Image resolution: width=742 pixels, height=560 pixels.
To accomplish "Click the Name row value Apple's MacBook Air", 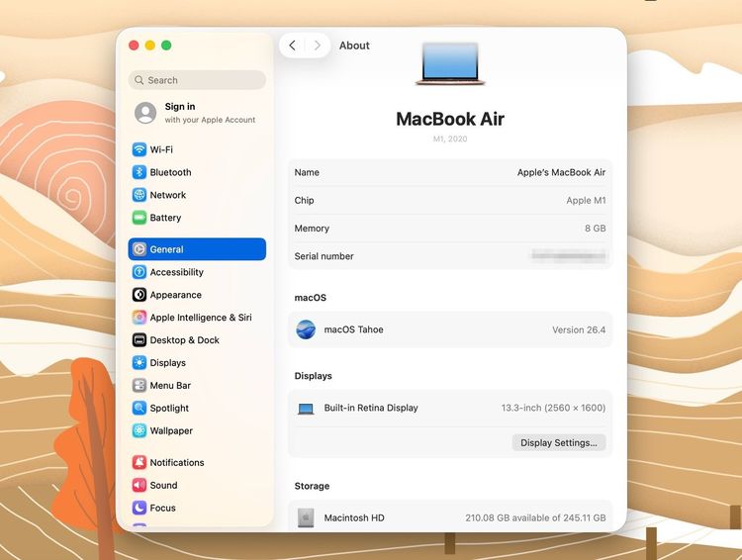I will coord(561,172).
